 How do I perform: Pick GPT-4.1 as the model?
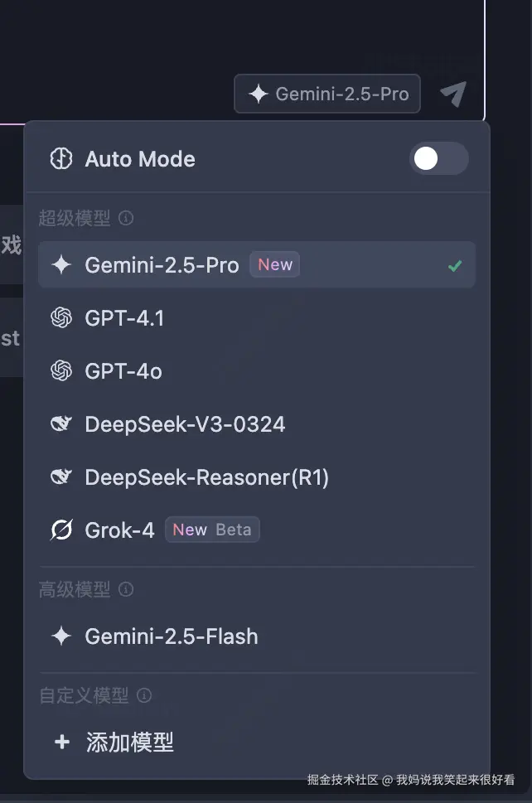(124, 318)
